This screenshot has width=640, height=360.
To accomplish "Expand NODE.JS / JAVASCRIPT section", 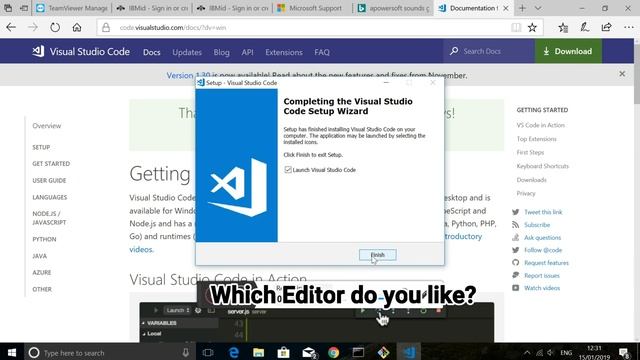I will 49,218.
